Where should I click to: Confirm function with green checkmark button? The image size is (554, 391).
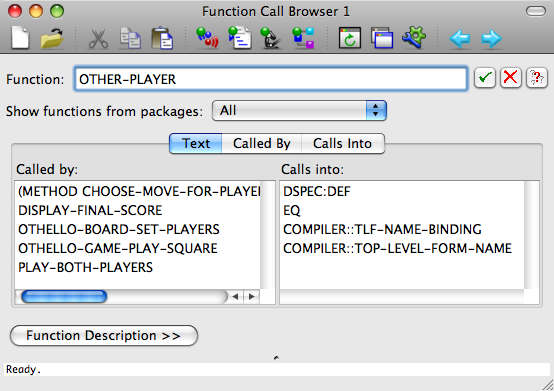(484, 77)
